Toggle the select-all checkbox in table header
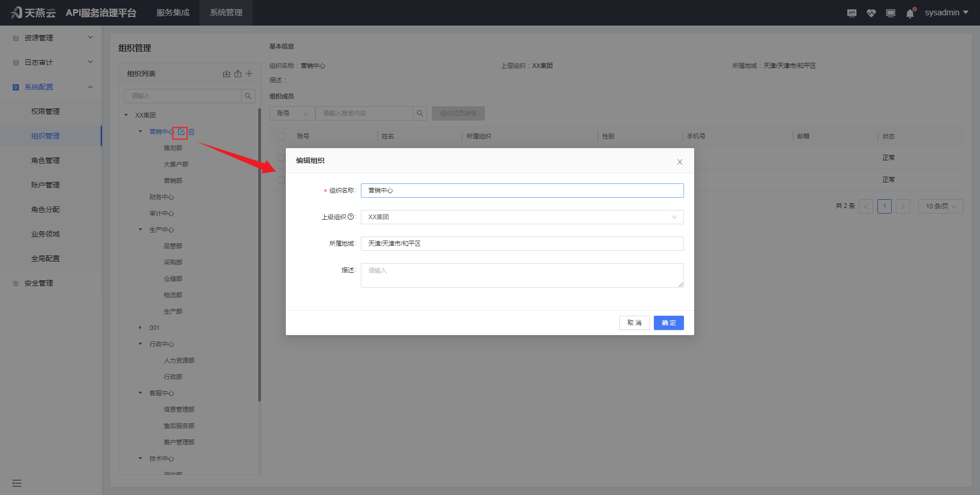The width and height of the screenshot is (980, 495). 281,136
